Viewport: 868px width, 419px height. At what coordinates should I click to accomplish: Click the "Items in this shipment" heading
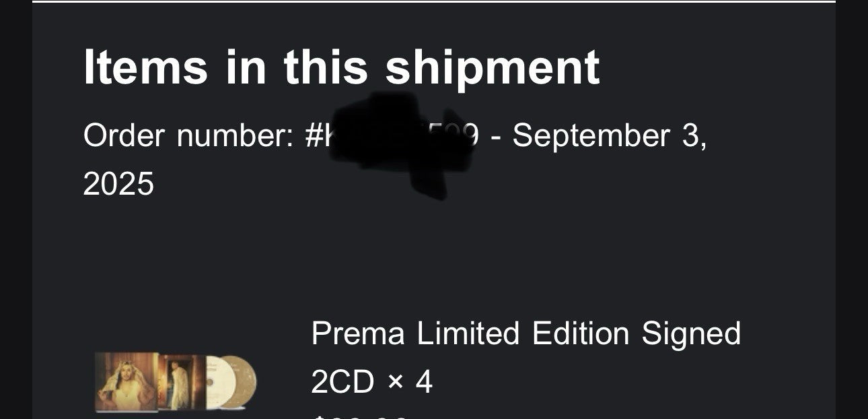coord(341,68)
